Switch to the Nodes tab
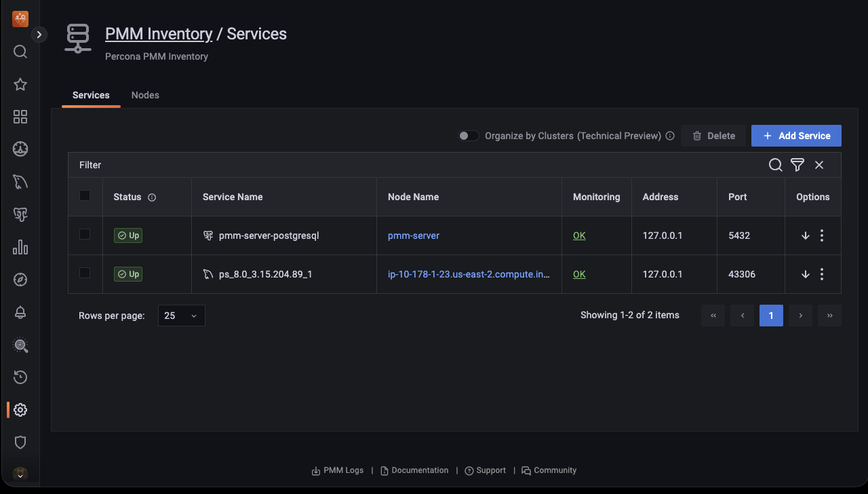Screen dimensions: 868x494 pyautogui.click(x=145, y=95)
